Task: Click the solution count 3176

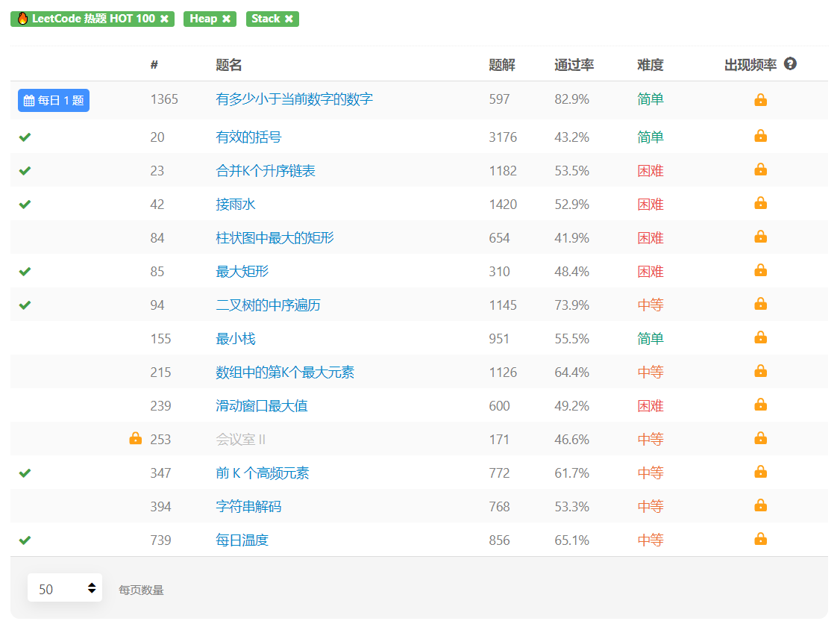Action: click(x=503, y=137)
